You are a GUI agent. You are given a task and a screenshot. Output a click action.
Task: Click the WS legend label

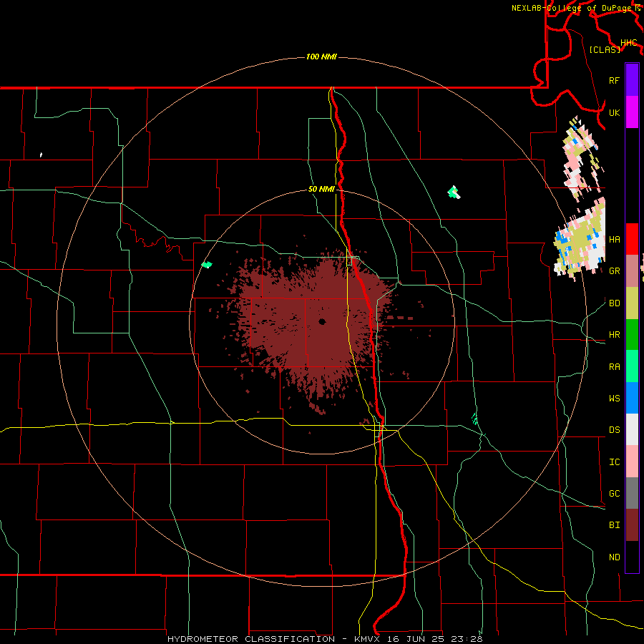pyautogui.click(x=614, y=399)
